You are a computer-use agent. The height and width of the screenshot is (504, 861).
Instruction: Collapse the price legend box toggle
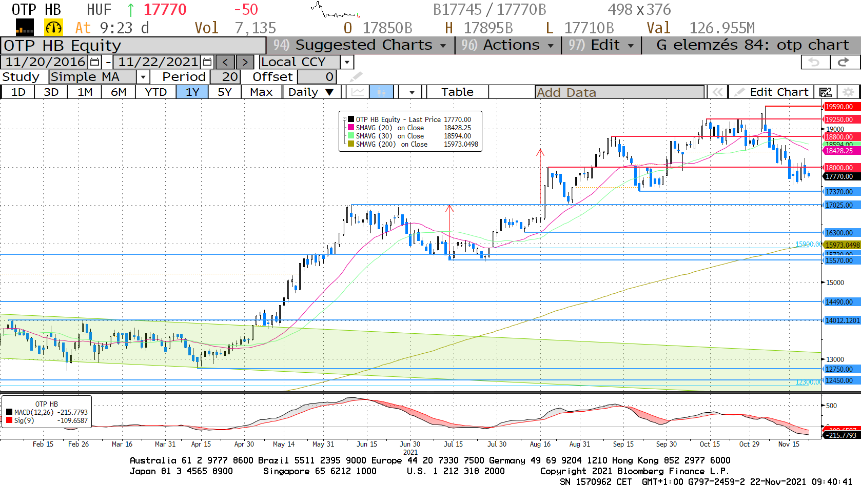coord(344,119)
